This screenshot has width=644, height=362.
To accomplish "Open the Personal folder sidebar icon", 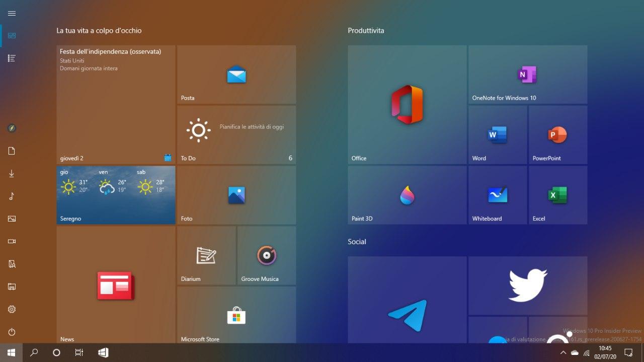I will tap(12, 264).
